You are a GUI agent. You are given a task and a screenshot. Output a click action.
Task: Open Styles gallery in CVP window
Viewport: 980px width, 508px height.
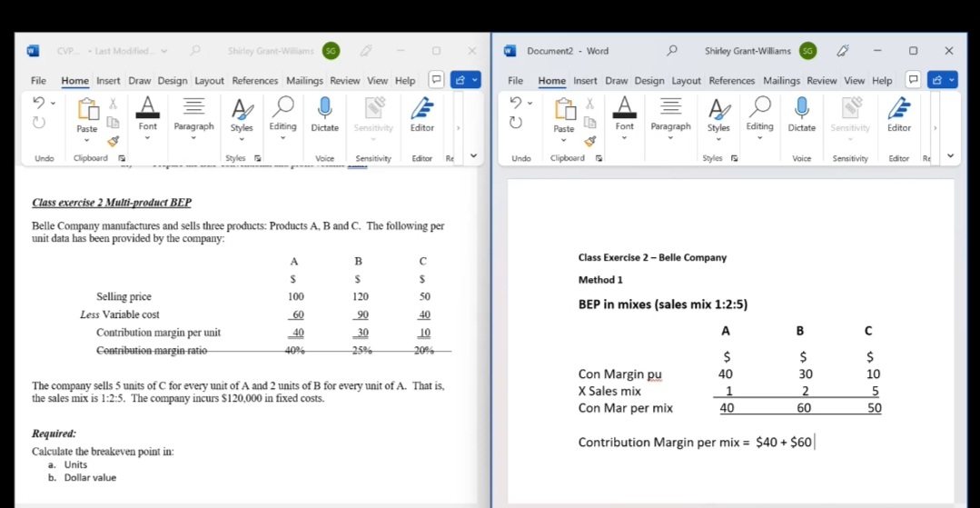click(242, 117)
